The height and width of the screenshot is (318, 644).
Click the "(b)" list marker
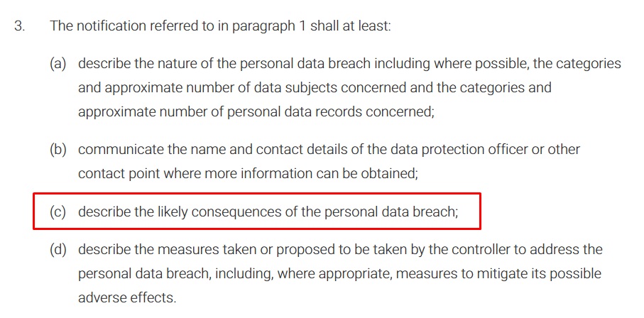[58, 150]
